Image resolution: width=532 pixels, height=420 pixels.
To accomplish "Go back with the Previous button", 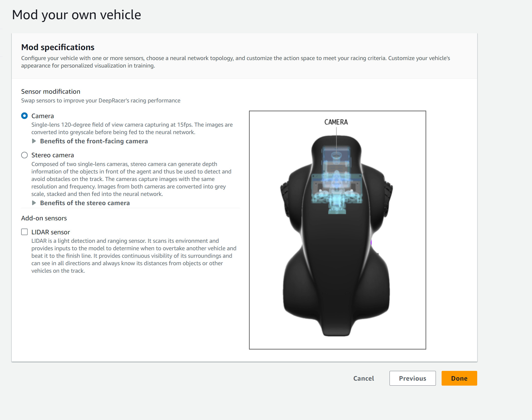I will pos(412,378).
